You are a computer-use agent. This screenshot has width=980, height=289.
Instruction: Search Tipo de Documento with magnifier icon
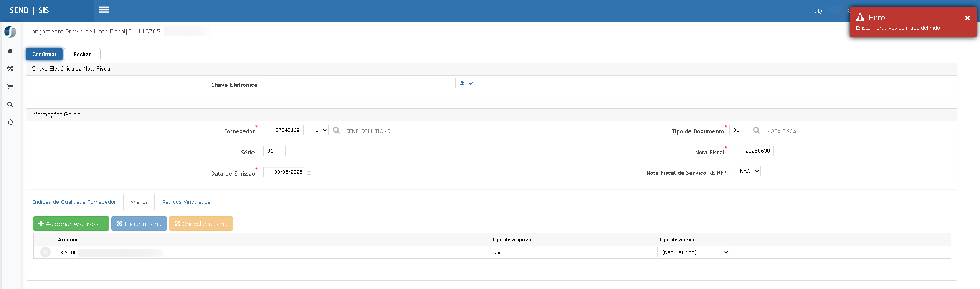tap(756, 130)
